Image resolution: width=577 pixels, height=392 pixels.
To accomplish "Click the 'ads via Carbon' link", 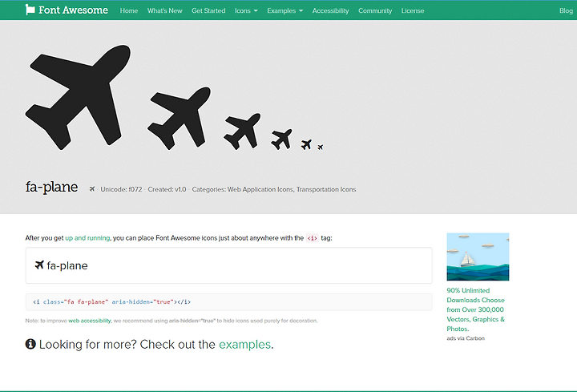I will click(466, 338).
